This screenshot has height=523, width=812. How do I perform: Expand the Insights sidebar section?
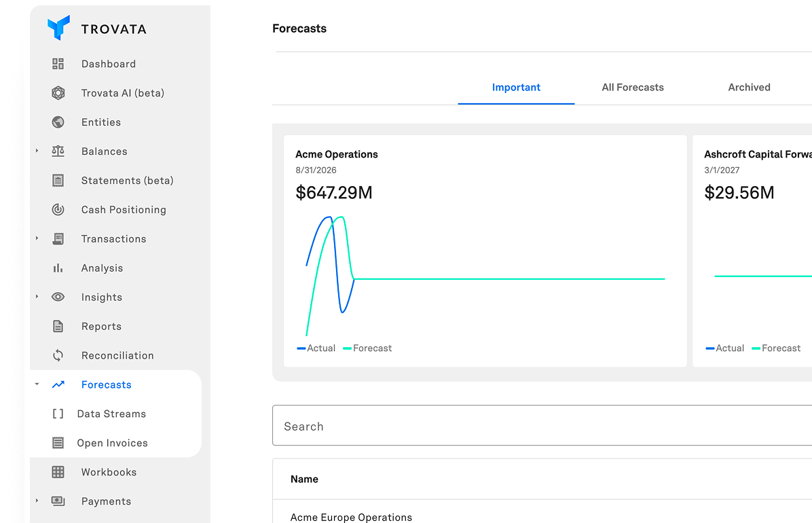click(36, 297)
